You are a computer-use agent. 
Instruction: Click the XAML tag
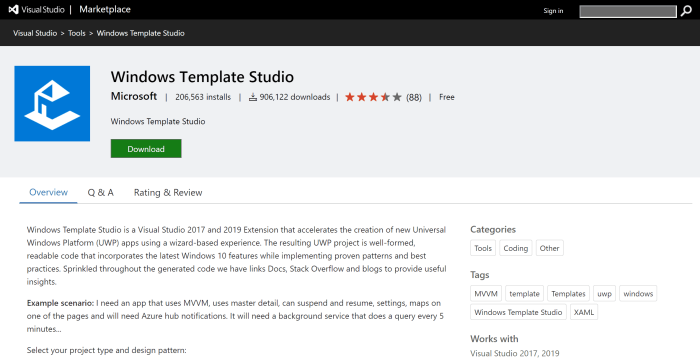[x=584, y=312]
